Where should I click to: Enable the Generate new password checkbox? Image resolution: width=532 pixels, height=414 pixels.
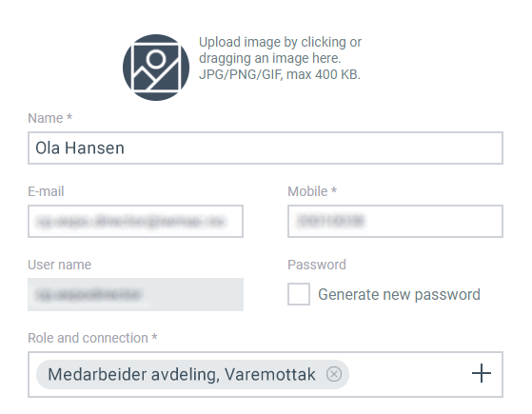[299, 294]
